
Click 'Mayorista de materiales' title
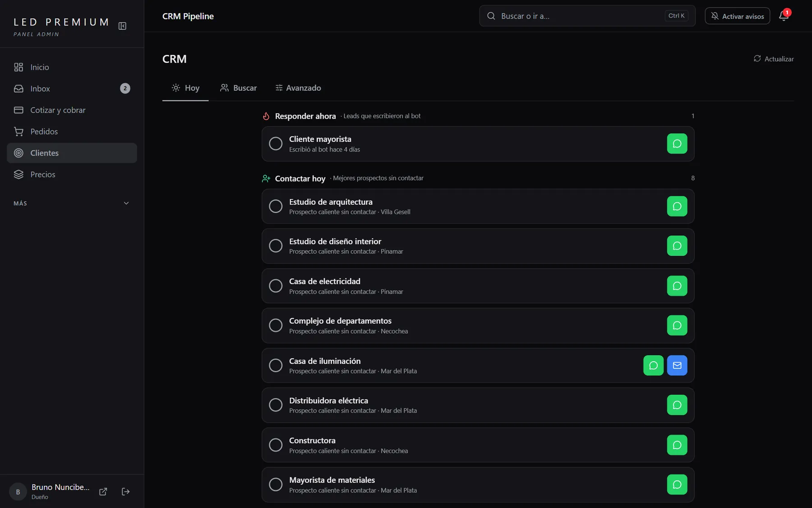(332, 480)
